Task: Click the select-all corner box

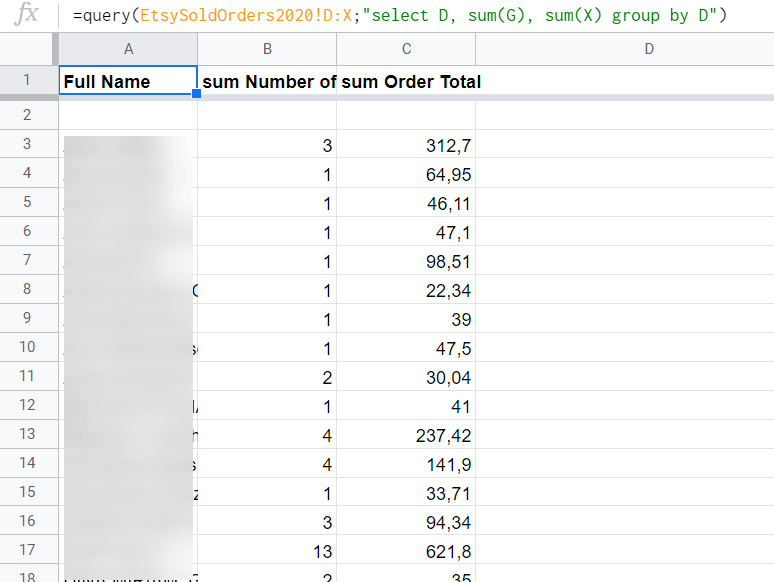Action: point(27,49)
